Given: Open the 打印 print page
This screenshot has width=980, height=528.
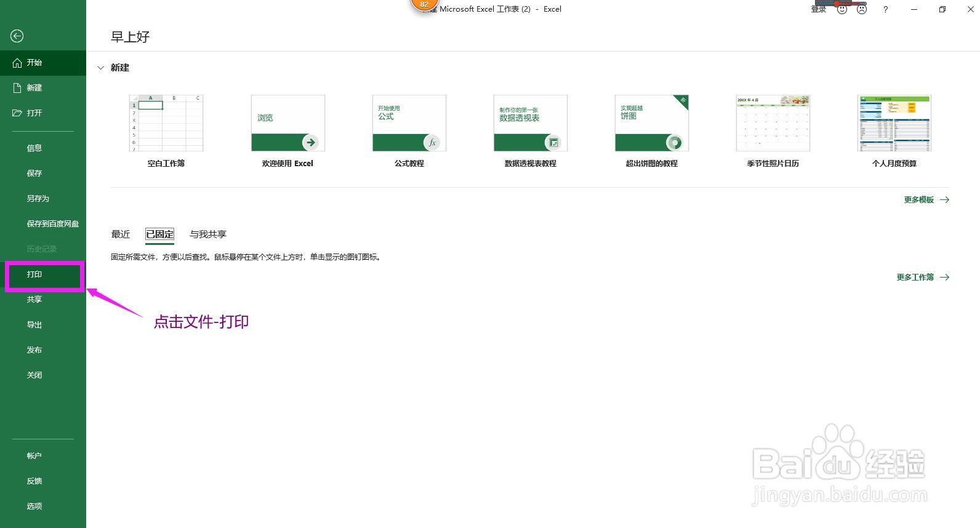Looking at the screenshot, I should [43, 274].
